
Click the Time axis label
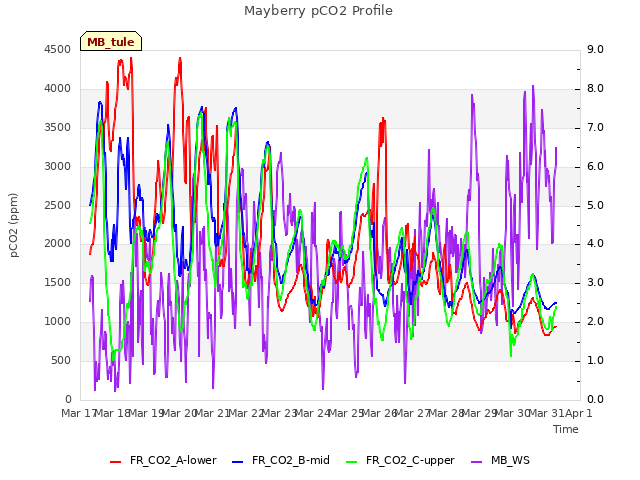click(x=566, y=429)
